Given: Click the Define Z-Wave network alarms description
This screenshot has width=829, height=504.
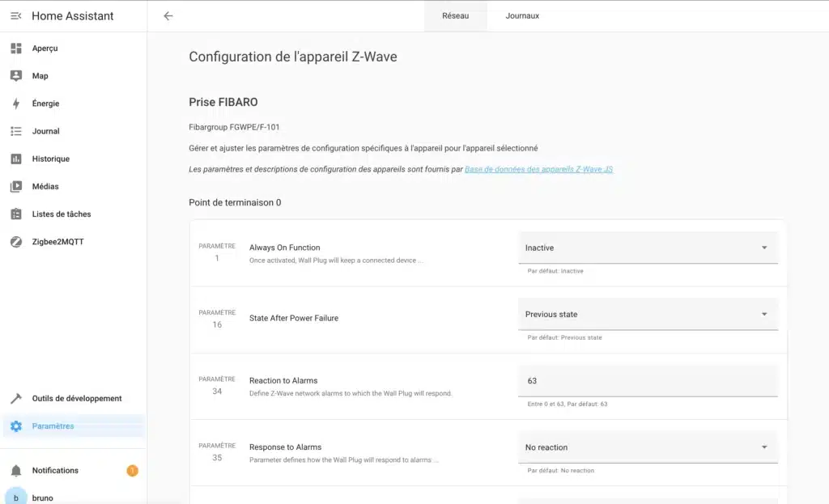Looking at the screenshot, I should click(351, 393).
